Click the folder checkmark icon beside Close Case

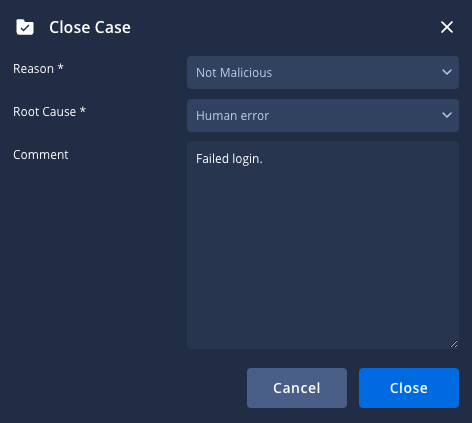coord(25,27)
